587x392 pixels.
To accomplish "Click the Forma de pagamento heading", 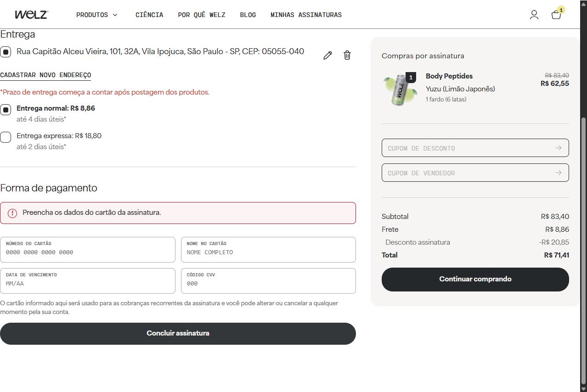I will [x=49, y=188].
